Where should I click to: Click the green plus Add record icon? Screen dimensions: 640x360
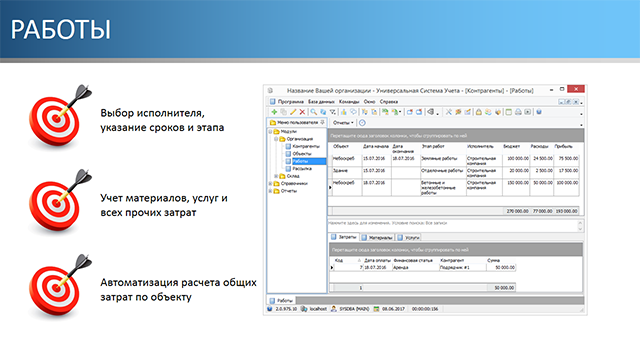[x=274, y=112]
